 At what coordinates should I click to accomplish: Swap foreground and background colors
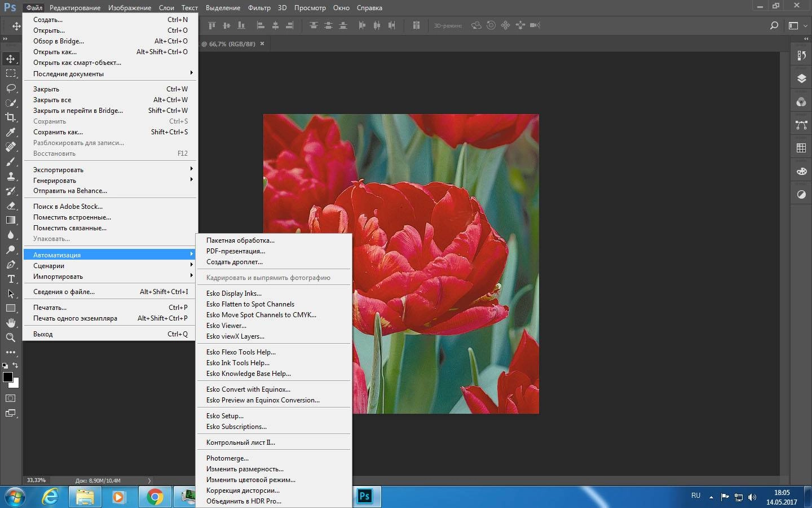pos(15,365)
